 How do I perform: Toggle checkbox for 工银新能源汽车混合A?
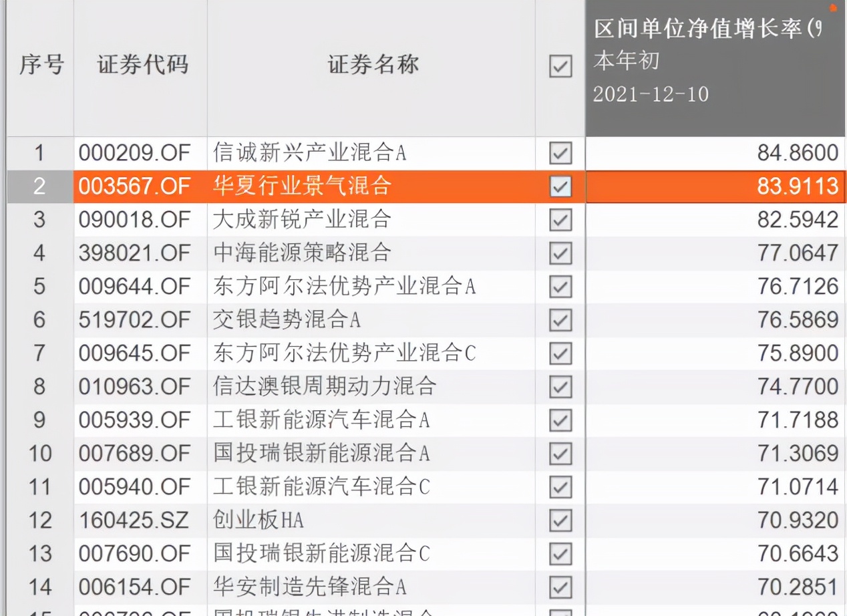[560, 420]
